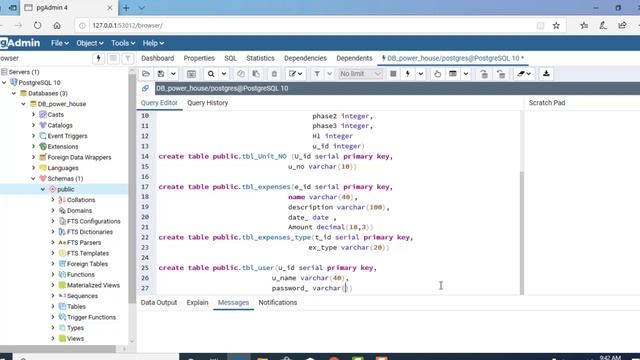Switch to the Query History tab

208,103
